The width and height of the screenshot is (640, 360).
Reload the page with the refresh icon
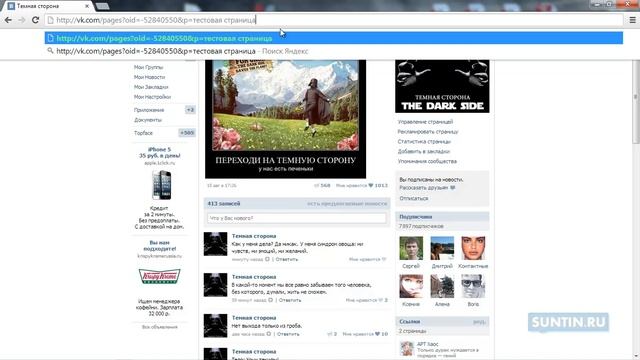pos(36,20)
